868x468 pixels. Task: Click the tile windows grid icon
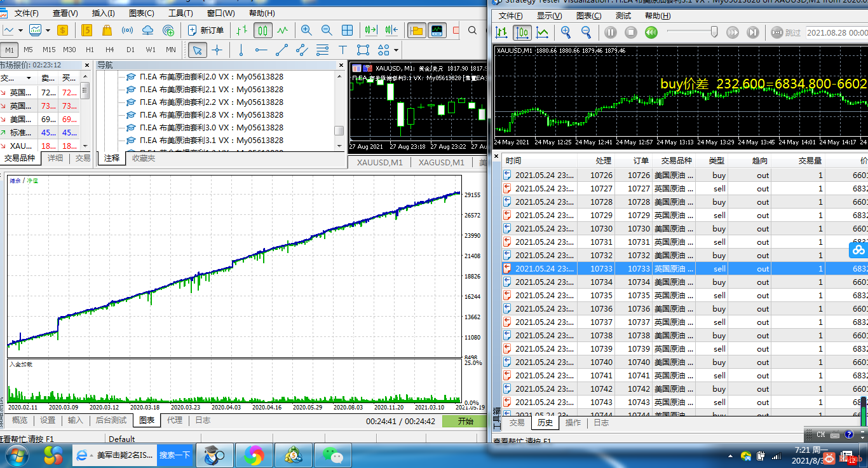[x=348, y=30]
